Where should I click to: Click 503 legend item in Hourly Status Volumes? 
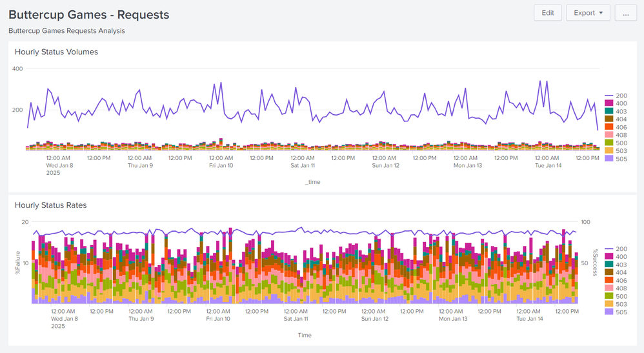[615, 151]
